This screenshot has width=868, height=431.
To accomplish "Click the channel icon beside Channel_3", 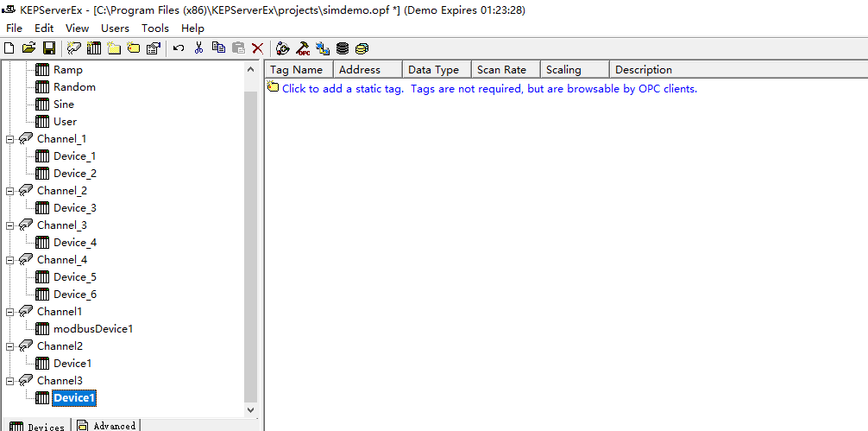I will point(26,225).
